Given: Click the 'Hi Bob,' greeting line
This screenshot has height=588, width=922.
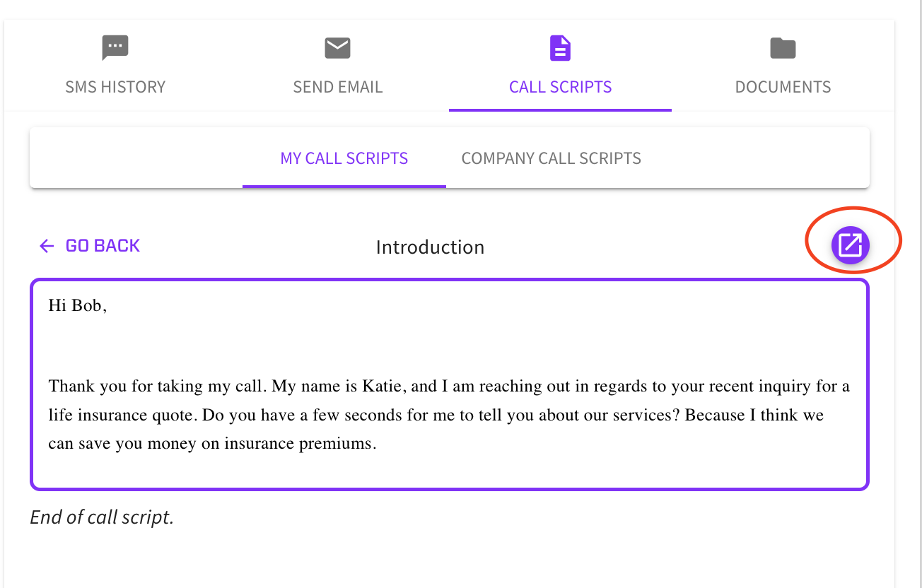Looking at the screenshot, I should coord(78,305).
